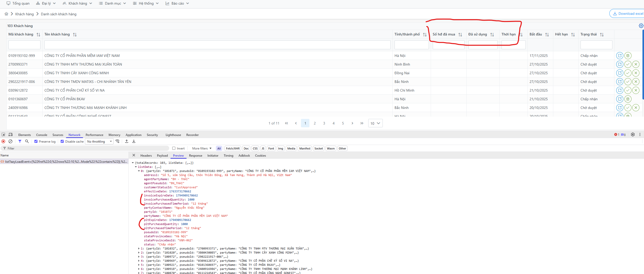The image size is (644, 274).
Task: Open the Console DevTools tab
Action: coord(42,135)
